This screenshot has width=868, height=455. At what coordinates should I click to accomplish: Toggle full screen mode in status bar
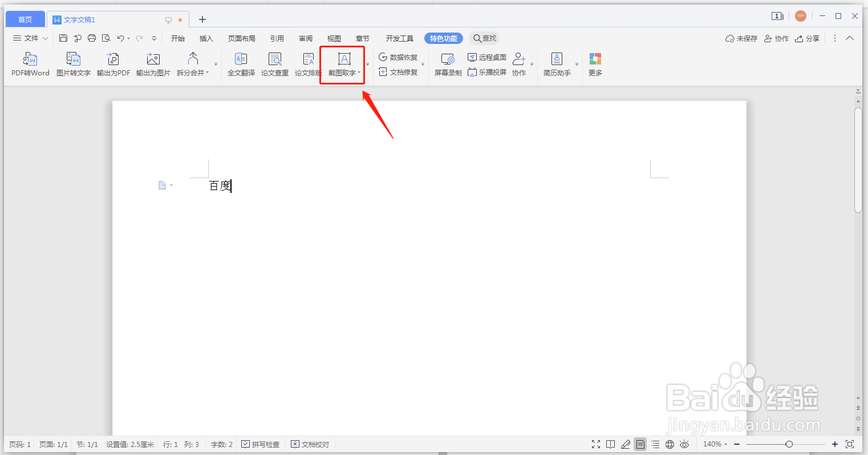click(596, 444)
